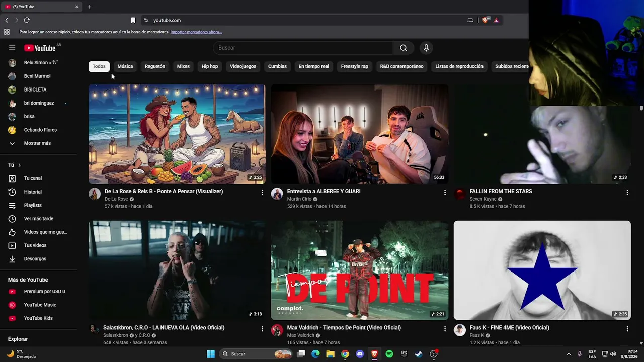Open Steam from the taskbar
Image resolution: width=644 pixels, height=362 pixels.
pos(419,354)
